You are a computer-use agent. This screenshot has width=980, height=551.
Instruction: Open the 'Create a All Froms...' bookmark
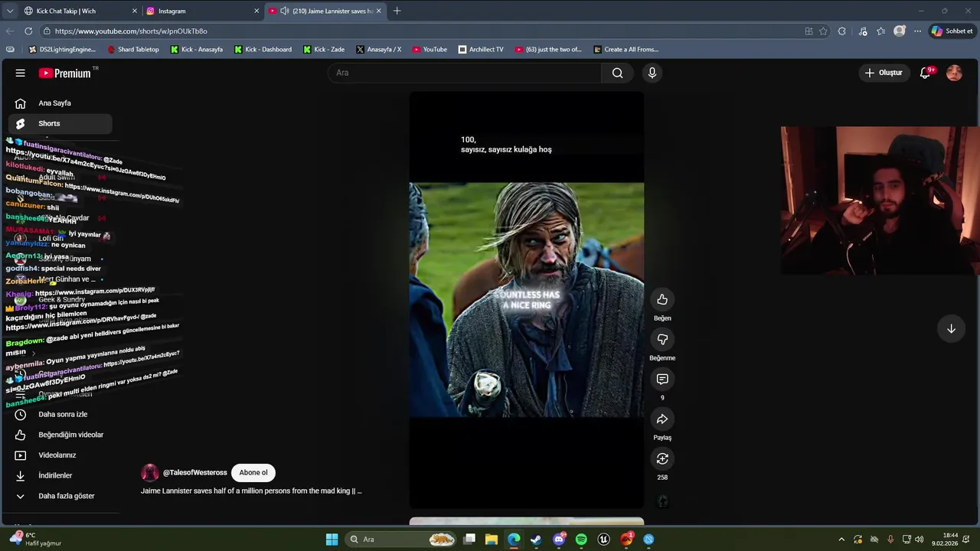pyautogui.click(x=626, y=49)
